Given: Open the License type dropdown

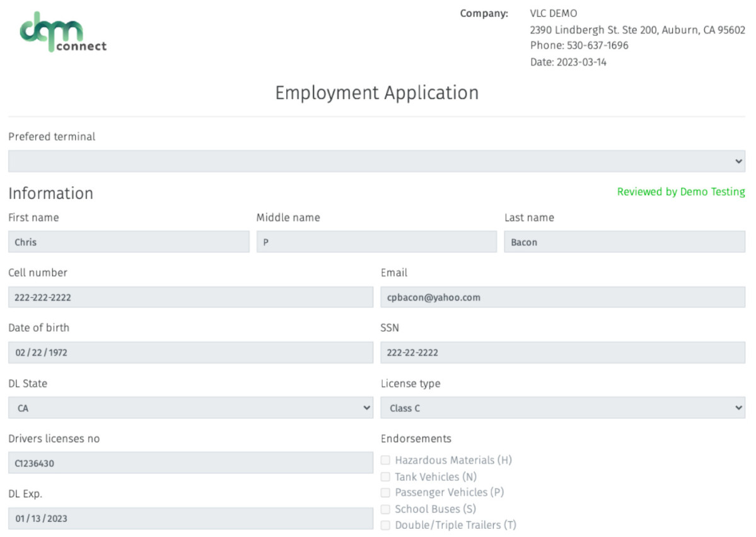Looking at the screenshot, I should (x=562, y=408).
